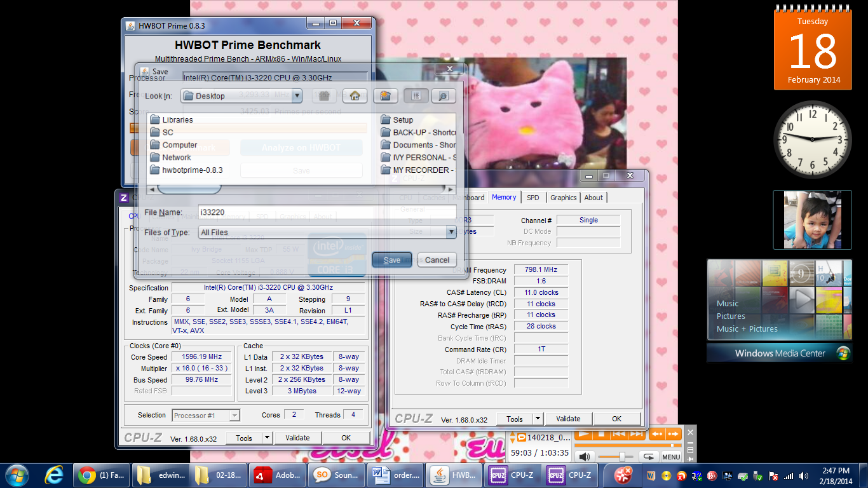Click the seek backward arrow button
This screenshot has height=488, width=868.
656,435
